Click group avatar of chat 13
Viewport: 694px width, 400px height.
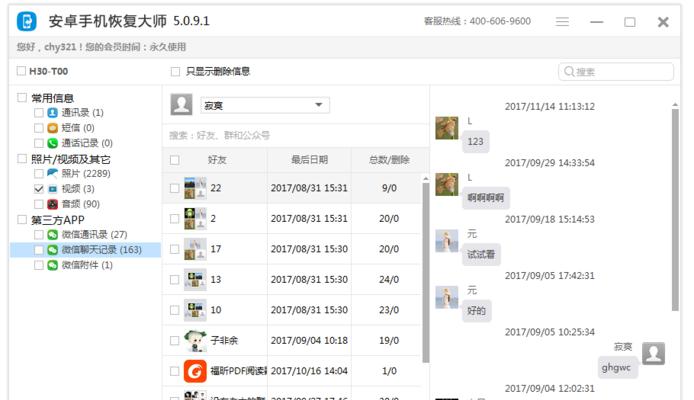(x=195, y=280)
